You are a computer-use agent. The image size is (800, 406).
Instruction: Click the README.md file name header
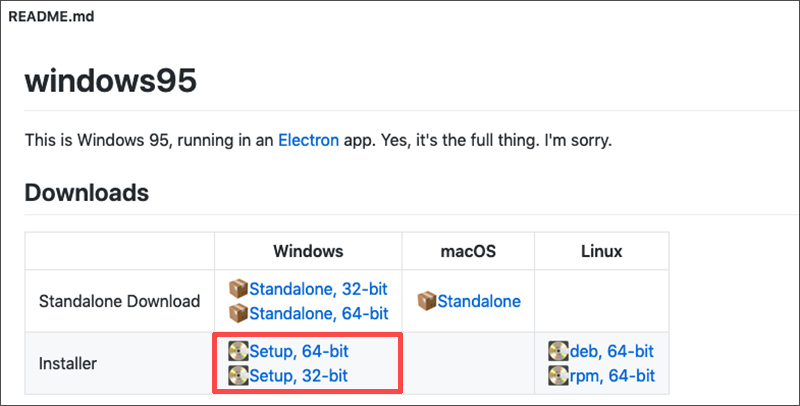tap(52, 16)
